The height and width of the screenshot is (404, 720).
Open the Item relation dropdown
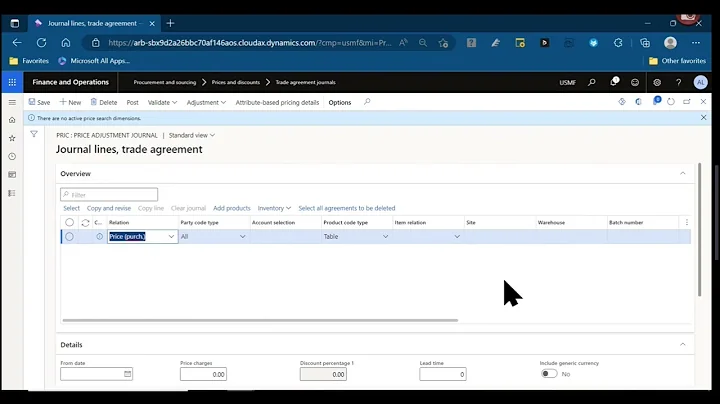point(457,236)
